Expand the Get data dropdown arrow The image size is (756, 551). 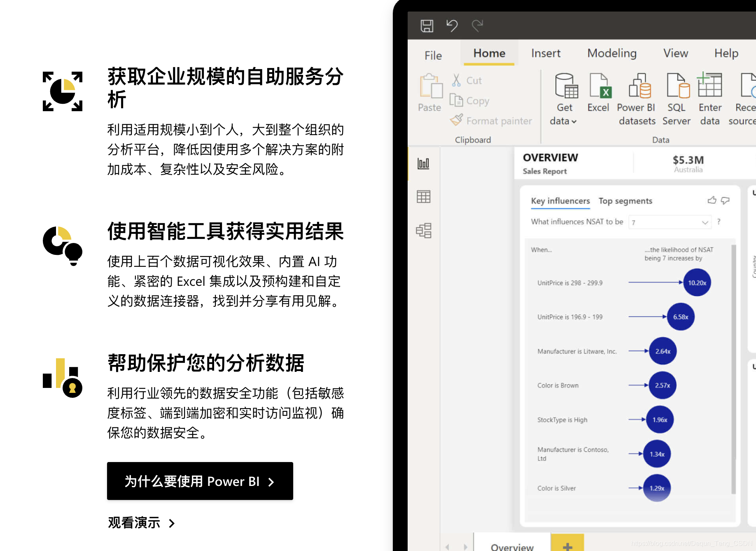574,121
